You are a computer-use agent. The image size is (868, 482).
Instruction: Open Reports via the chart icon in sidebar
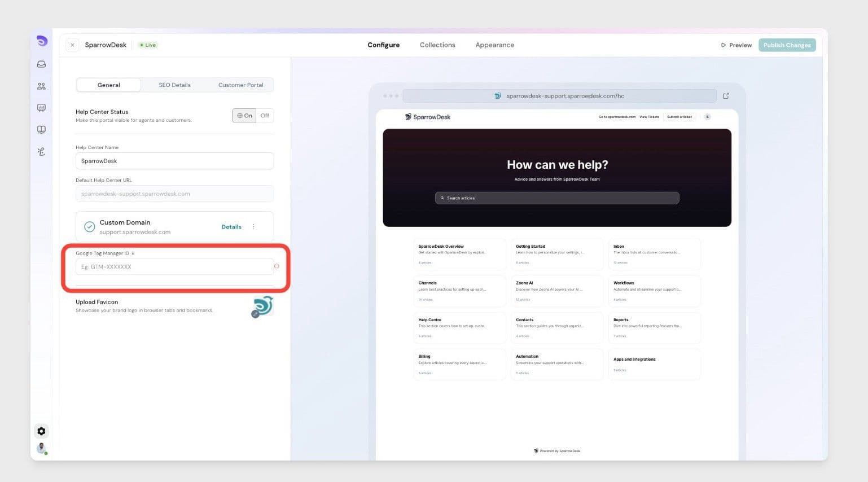tap(41, 108)
